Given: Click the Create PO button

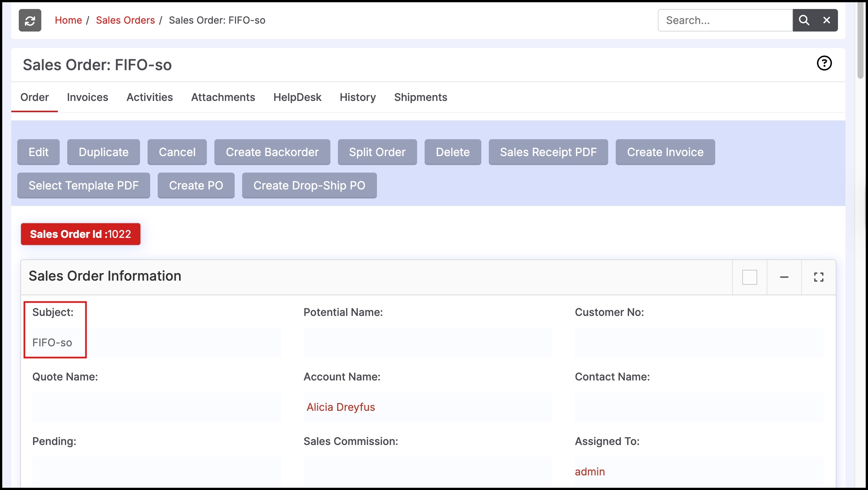Looking at the screenshot, I should [x=196, y=185].
